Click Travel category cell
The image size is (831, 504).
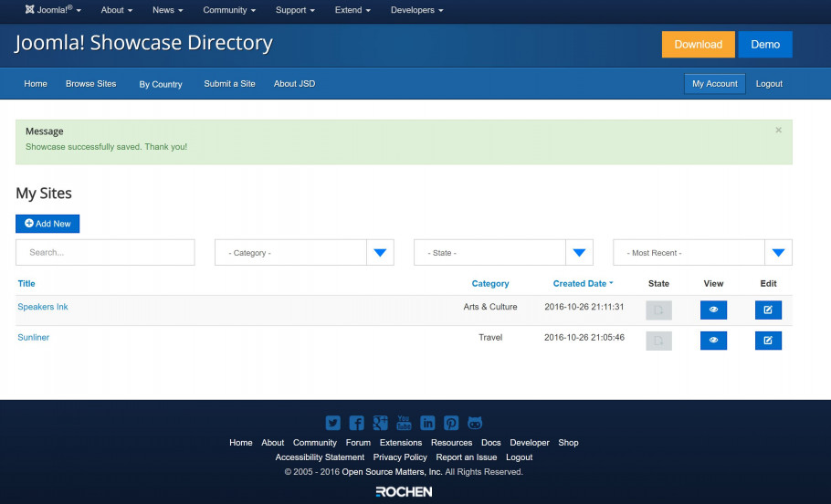(490, 338)
